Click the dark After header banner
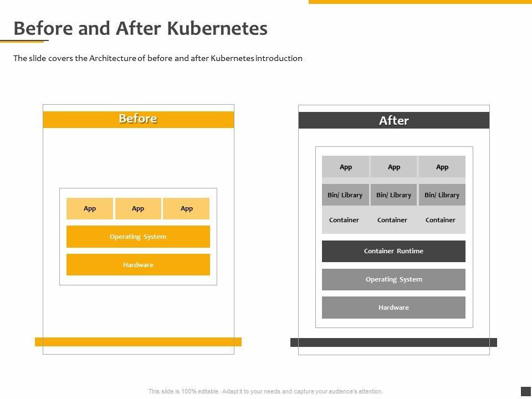 [x=394, y=120]
